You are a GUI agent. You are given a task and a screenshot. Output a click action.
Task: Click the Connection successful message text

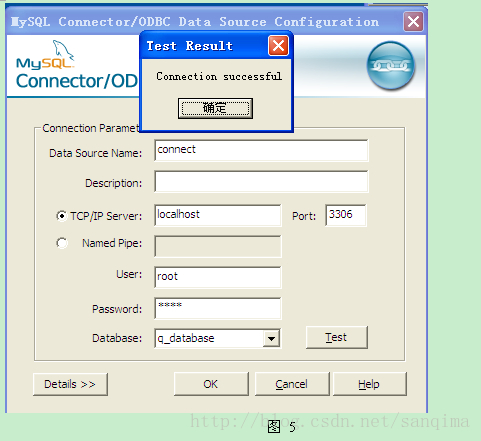(x=219, y=76)
